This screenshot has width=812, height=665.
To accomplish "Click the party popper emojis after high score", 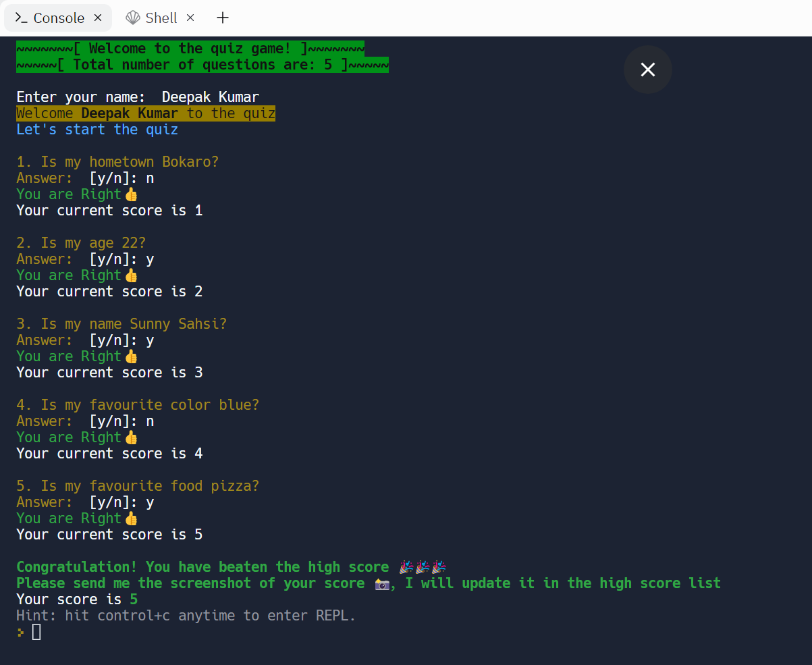I will click(x=423, y=567).
